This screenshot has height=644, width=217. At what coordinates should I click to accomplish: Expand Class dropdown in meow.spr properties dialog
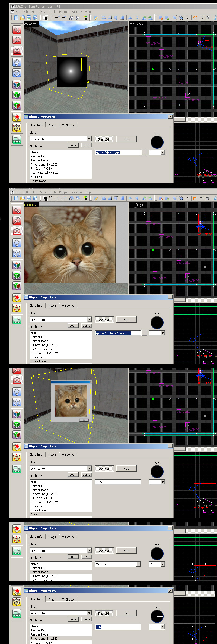89,319
